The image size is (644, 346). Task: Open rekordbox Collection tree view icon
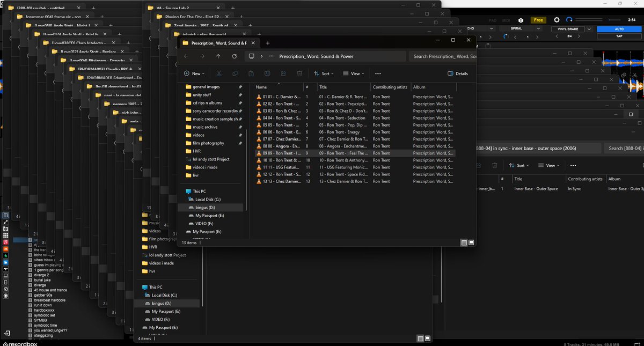pos(6,216)
